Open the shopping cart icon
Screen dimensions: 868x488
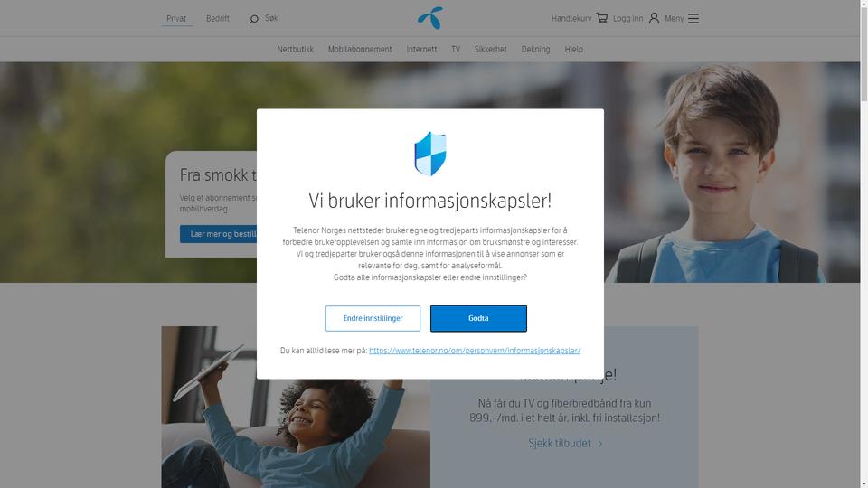click(602, 18)
